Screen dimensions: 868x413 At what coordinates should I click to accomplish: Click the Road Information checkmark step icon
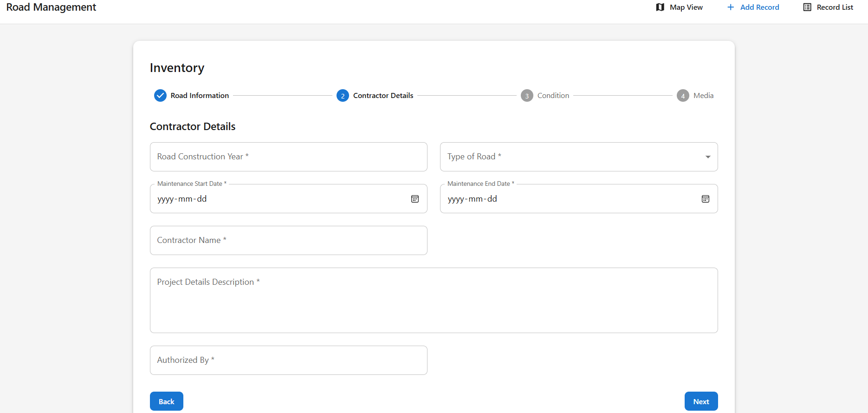click(x=160, y=96)
